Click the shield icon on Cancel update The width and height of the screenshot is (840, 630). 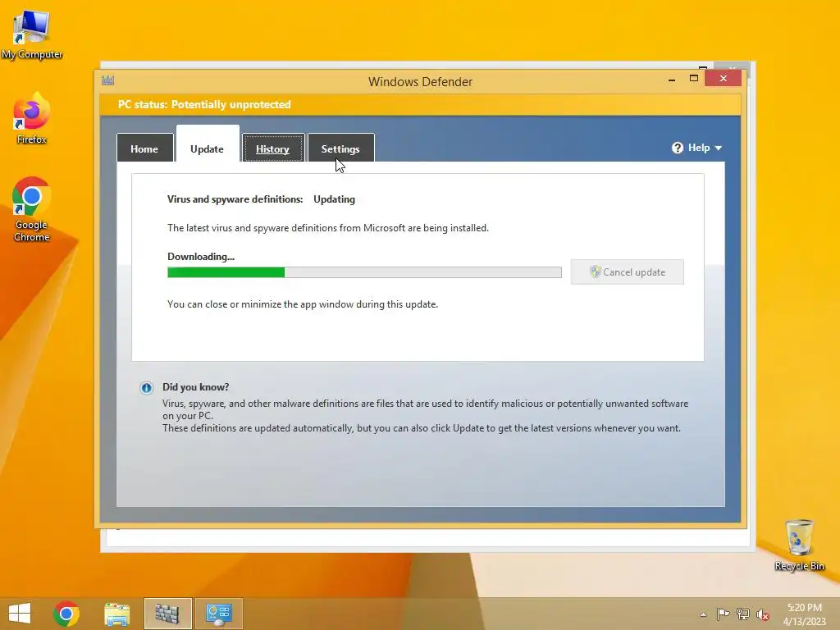tap(596, 272)
